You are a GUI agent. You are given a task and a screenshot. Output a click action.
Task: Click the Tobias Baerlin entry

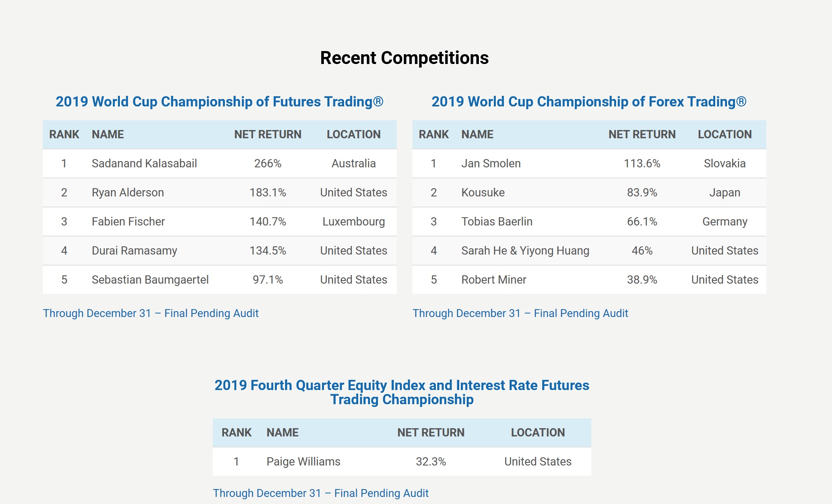pos(497,222)
